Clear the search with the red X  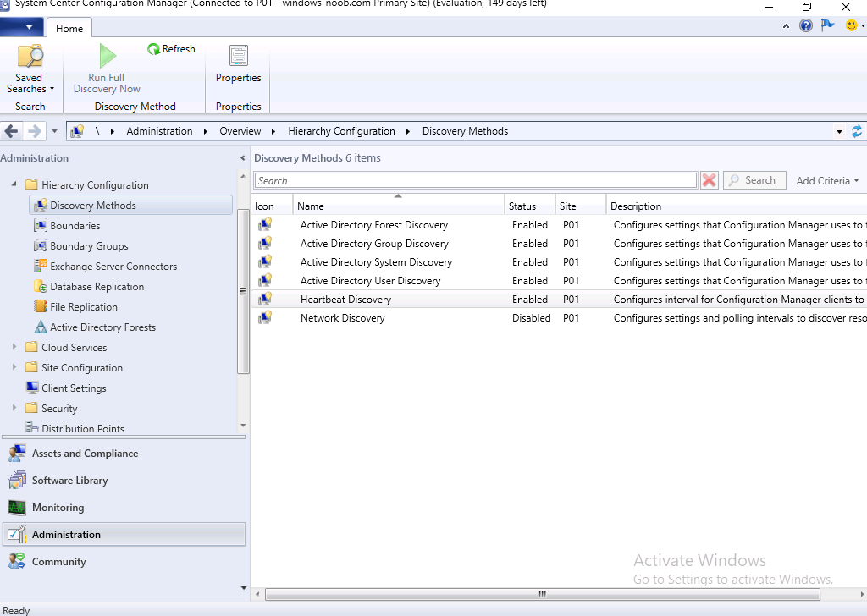pyautogui.click(x=710, y=180)
